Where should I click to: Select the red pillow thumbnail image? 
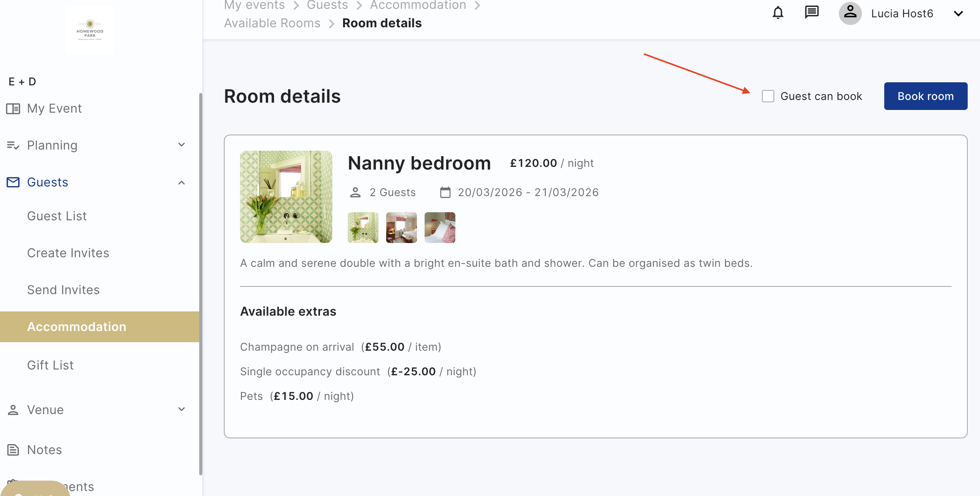(x=440, y=228)
